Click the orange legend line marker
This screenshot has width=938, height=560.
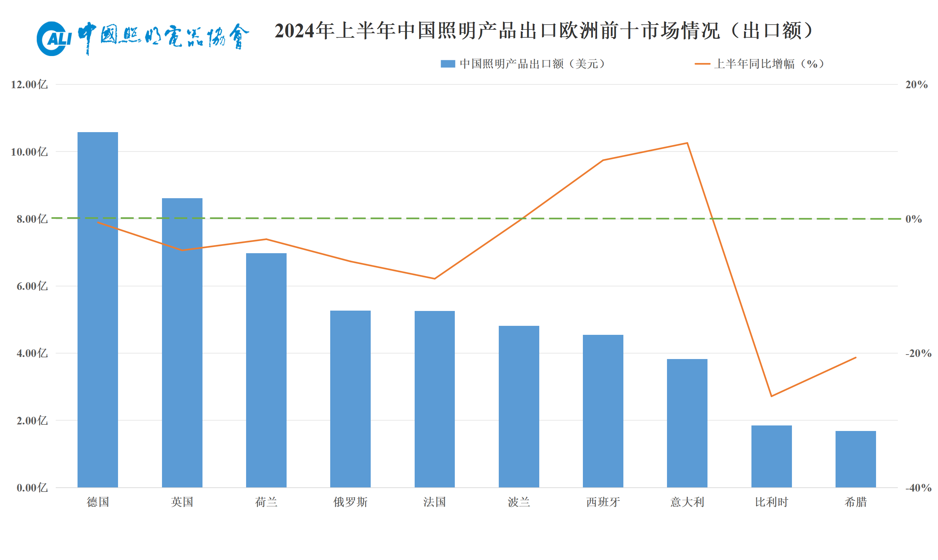click(702, 64)
